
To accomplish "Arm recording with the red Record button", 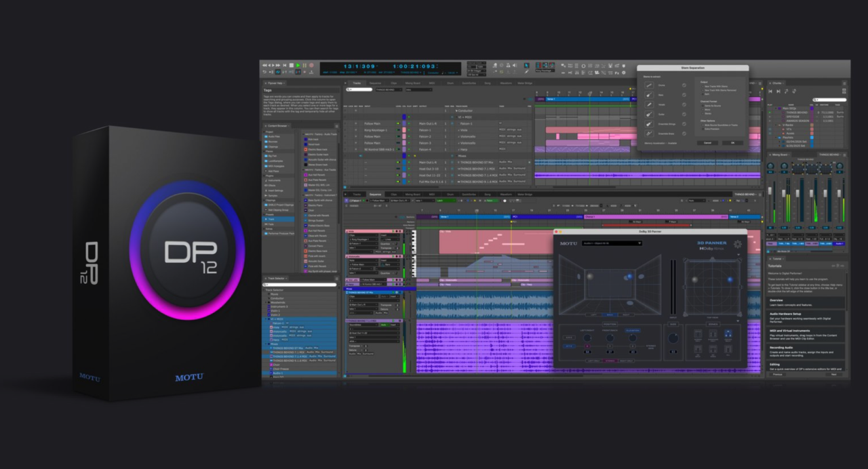I will click(311, 65).
